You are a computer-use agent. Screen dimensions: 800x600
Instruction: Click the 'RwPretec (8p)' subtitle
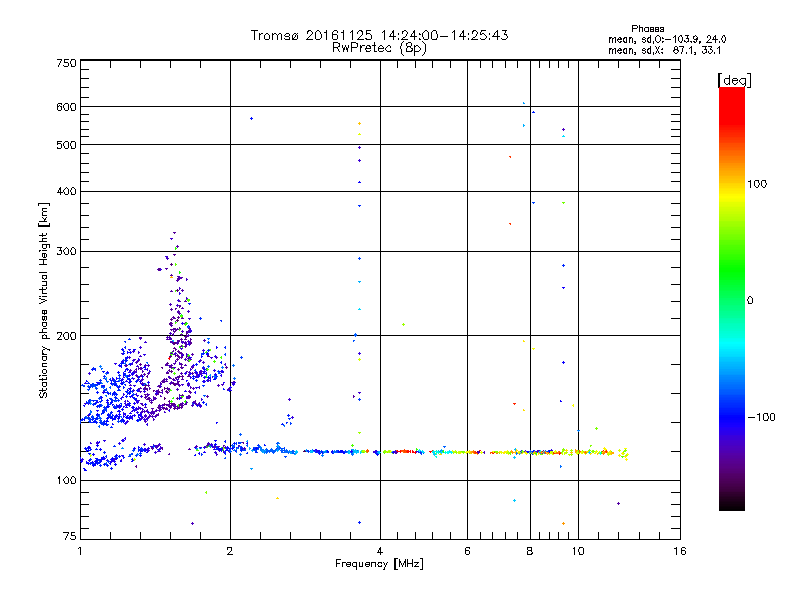tap(379, 48)
